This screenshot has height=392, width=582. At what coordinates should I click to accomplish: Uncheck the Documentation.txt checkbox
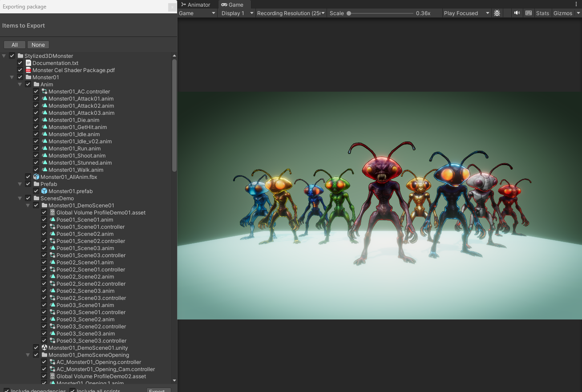click(x=20, y=63)
